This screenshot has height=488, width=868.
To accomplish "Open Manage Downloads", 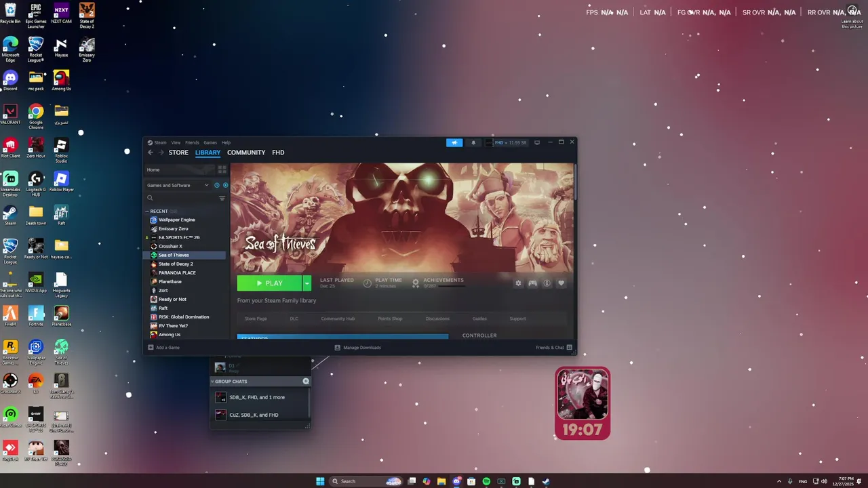I will pyautogui.click(x=357, y=348).
